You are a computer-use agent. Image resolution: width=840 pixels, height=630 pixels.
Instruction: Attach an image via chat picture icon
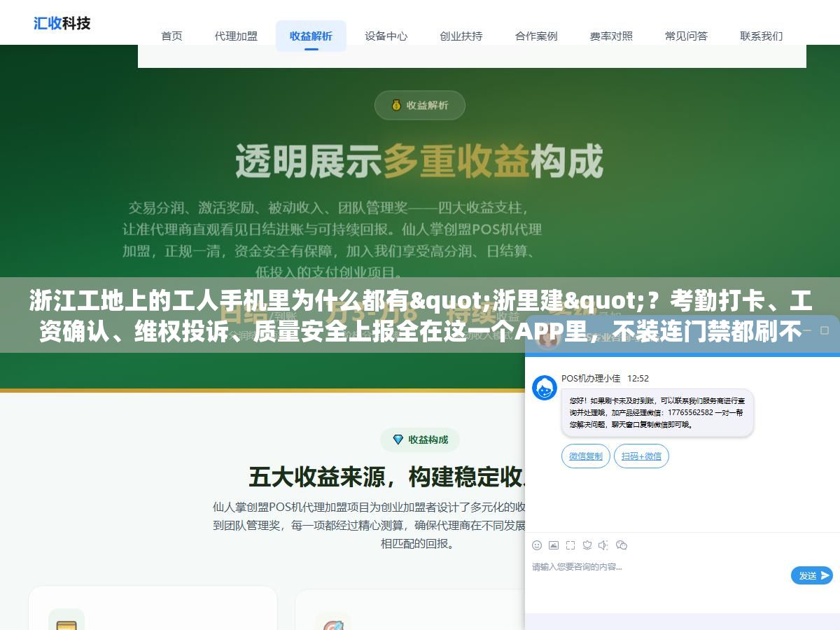tap(554, 545)
